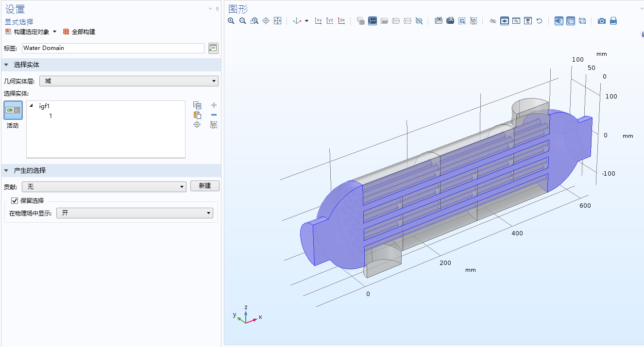Click zoom to selection beside list
Screen dimensions: 644x347
point(197,125)
